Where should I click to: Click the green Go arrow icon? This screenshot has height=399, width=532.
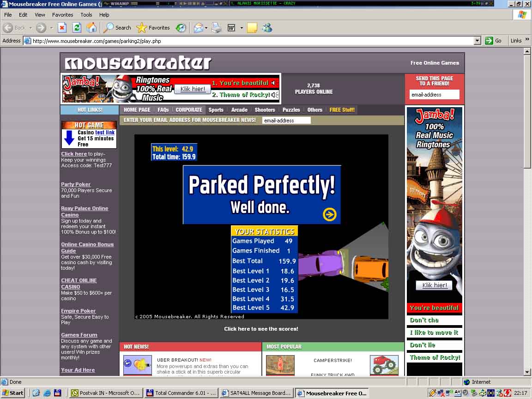point(489,41)
